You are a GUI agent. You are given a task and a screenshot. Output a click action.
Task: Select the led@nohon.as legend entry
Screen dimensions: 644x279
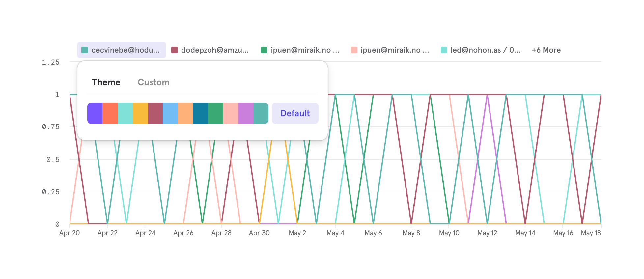pos(481,50)
